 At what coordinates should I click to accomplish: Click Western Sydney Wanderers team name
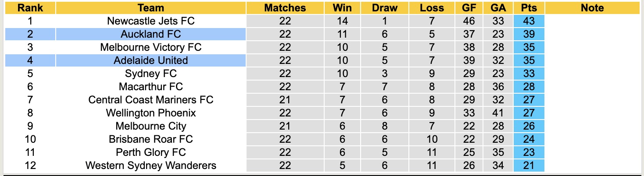pyautogui.click(x=150, y=165)
